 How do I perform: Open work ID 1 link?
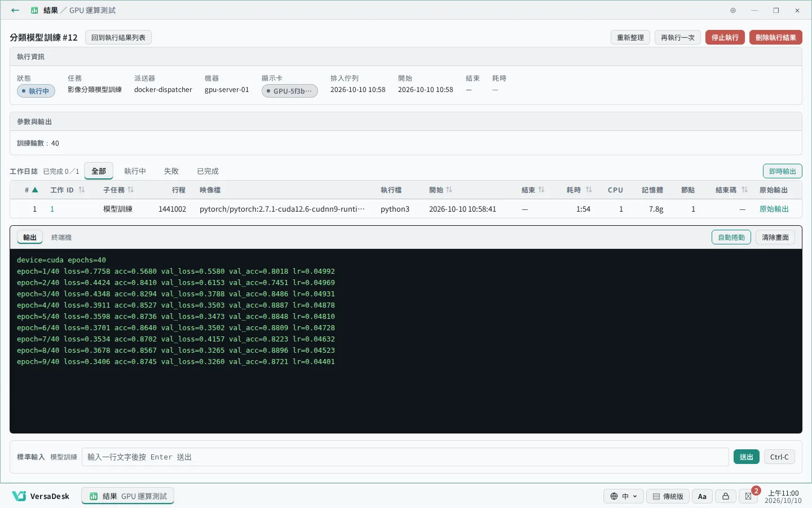(52, 209)
